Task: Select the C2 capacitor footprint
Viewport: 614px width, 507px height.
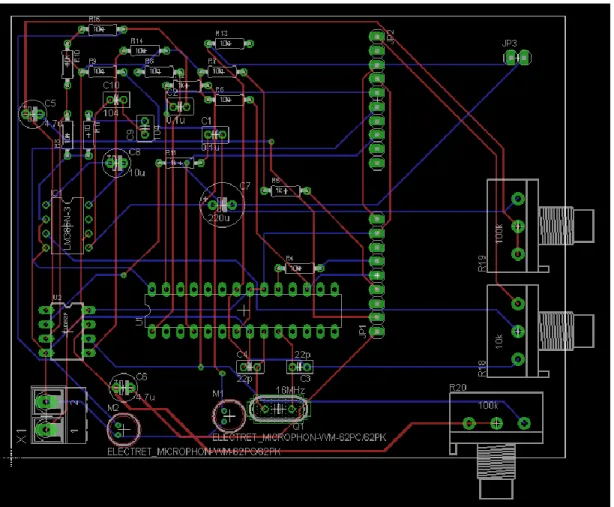Action: [180, 106]
